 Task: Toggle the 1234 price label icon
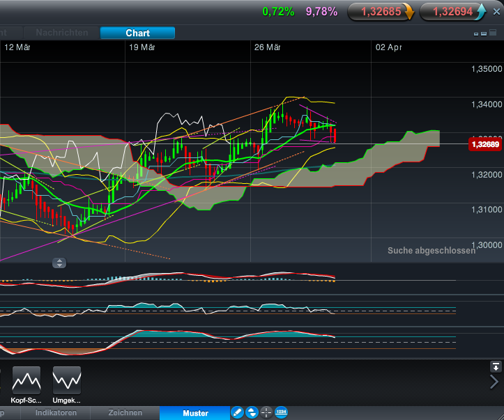point(281,412)
